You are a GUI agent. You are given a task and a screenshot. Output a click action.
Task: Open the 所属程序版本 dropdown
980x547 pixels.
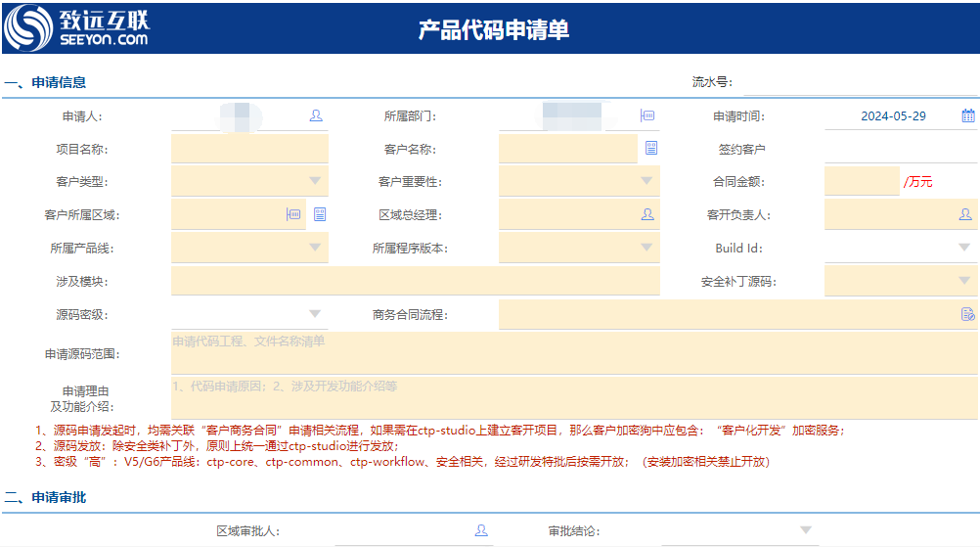coord(646,248)
